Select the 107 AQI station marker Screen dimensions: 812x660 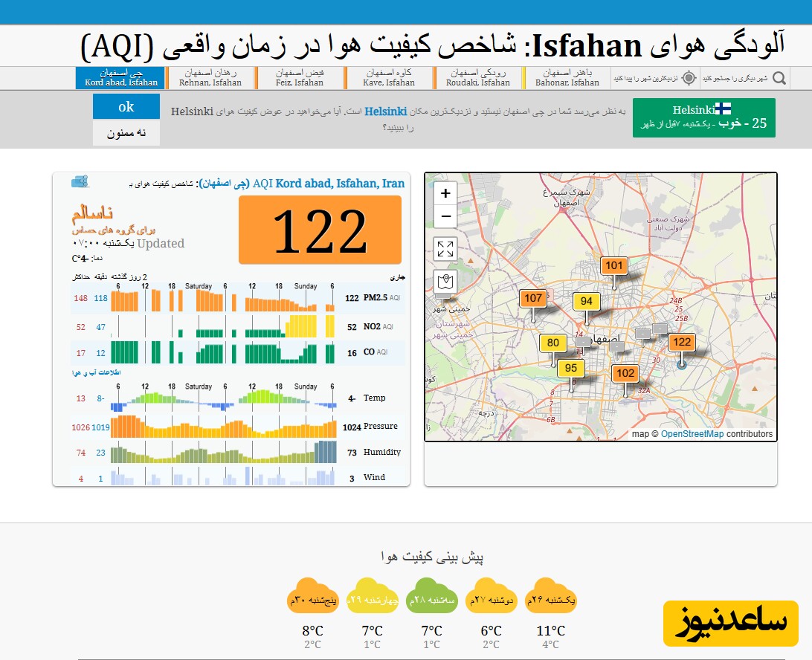point(533,299)
